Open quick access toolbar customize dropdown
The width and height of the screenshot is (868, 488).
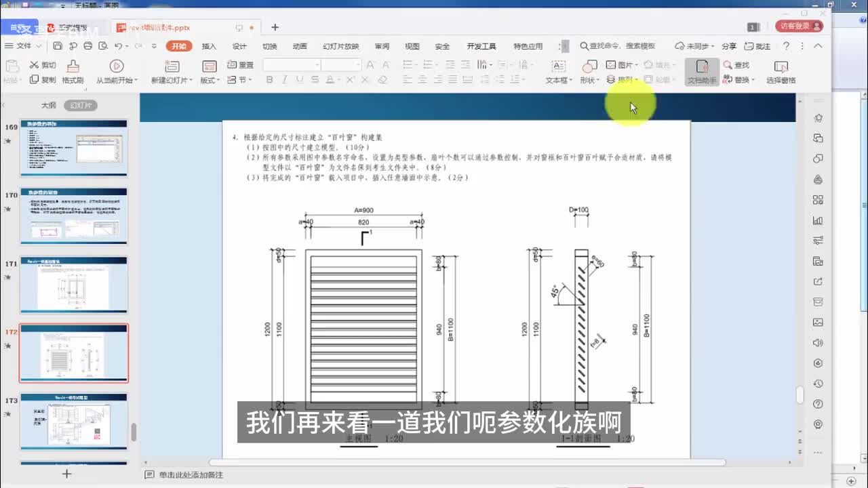coord(154,46)
